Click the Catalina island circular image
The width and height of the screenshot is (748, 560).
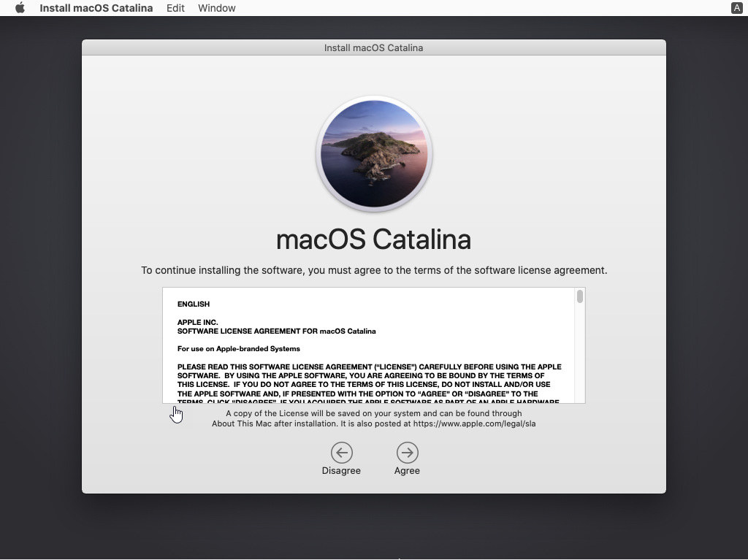[374, 154]
